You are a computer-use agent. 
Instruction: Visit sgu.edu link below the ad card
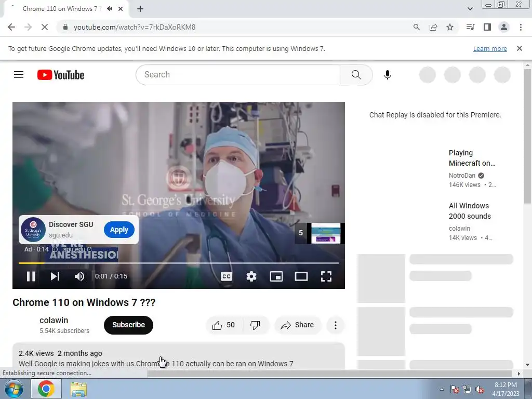pos(77,249)
